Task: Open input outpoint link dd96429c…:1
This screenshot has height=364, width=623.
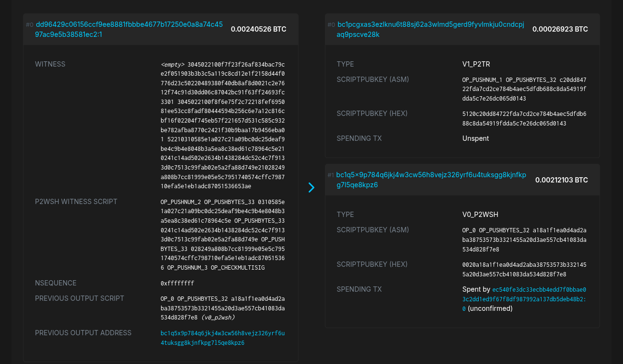Action: (129, 29)
